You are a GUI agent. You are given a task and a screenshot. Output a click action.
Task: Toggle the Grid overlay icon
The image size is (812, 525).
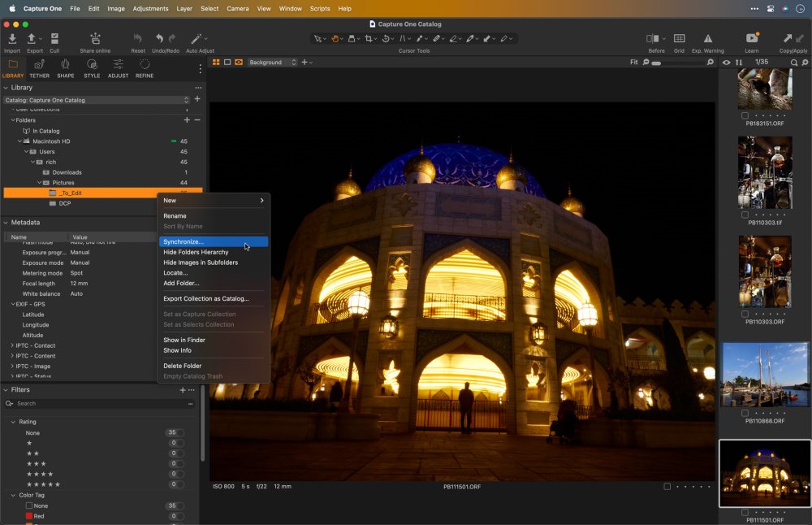click(x=679, y=39)
